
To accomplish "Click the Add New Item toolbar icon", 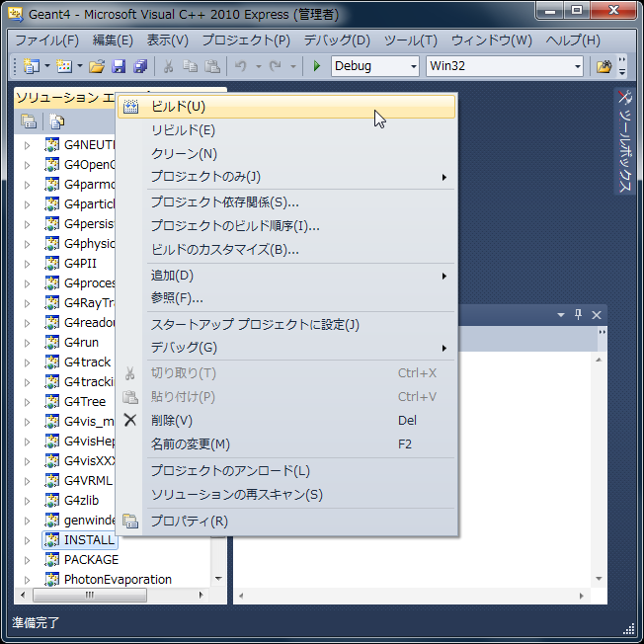I will [x=64, y=66].
